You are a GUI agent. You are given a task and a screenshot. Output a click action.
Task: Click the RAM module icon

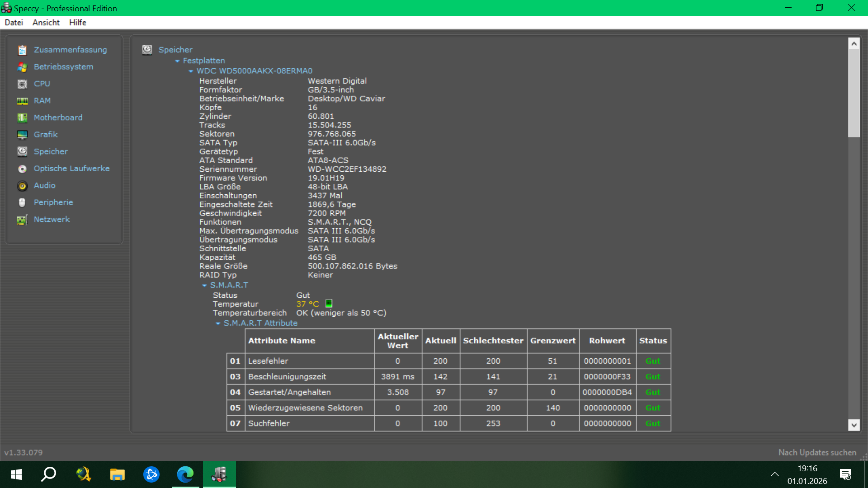(22, 101)
